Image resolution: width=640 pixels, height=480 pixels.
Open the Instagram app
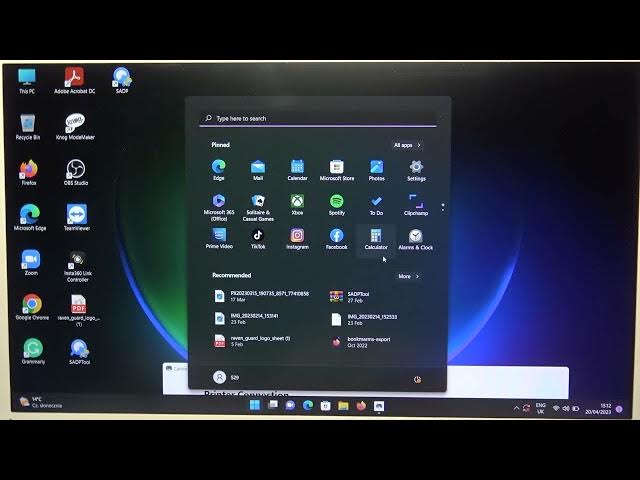tap(297, 239)
